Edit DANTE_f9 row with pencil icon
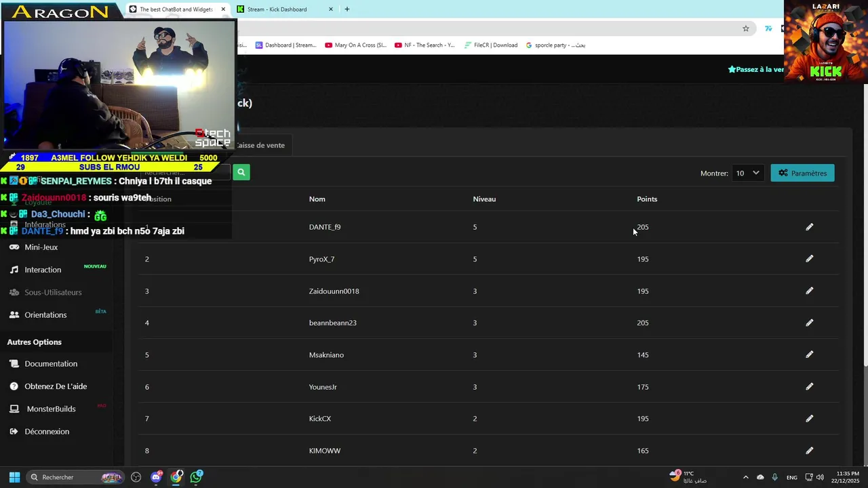Screen dimensions: 868x488 [809, 227]
